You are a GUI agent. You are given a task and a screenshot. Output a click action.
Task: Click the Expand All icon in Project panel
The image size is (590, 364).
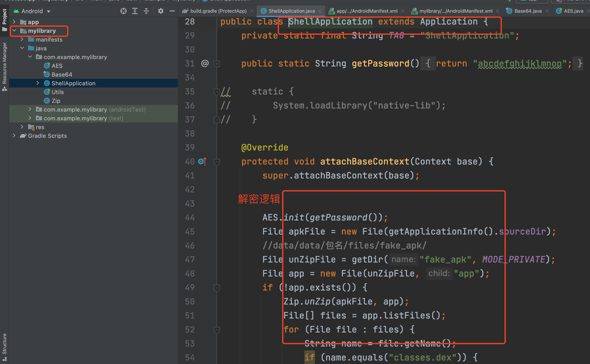coord(135,11)
